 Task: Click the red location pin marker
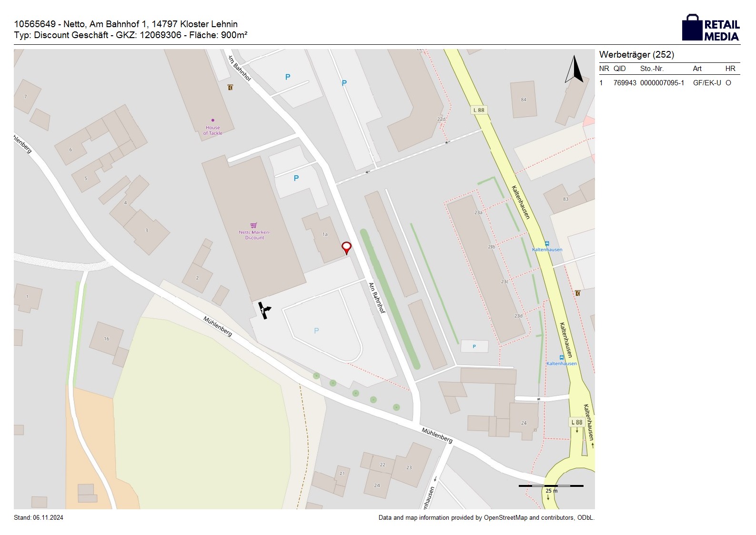pos(346,247)
